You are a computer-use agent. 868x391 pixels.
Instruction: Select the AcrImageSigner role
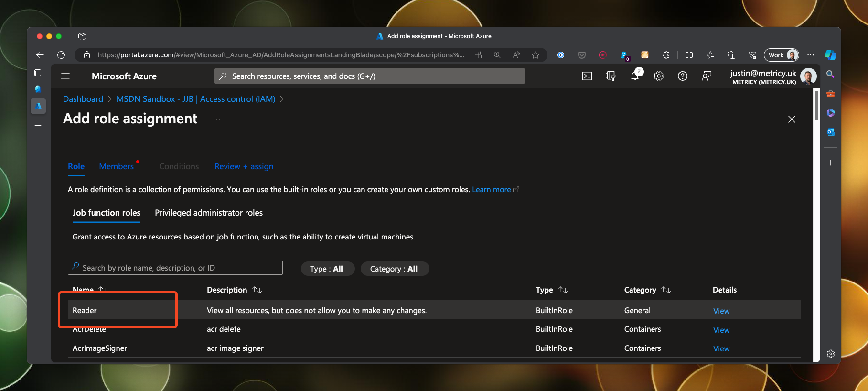point(100,348)
